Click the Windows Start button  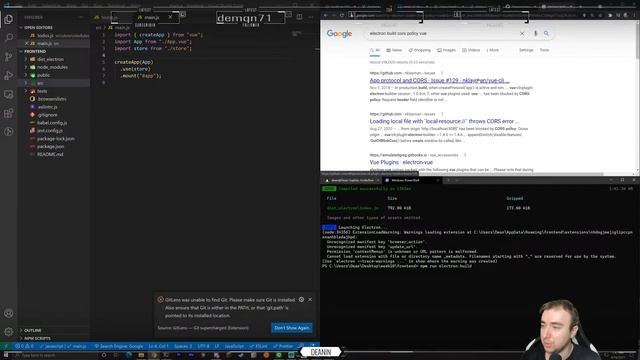coord(6,356)
